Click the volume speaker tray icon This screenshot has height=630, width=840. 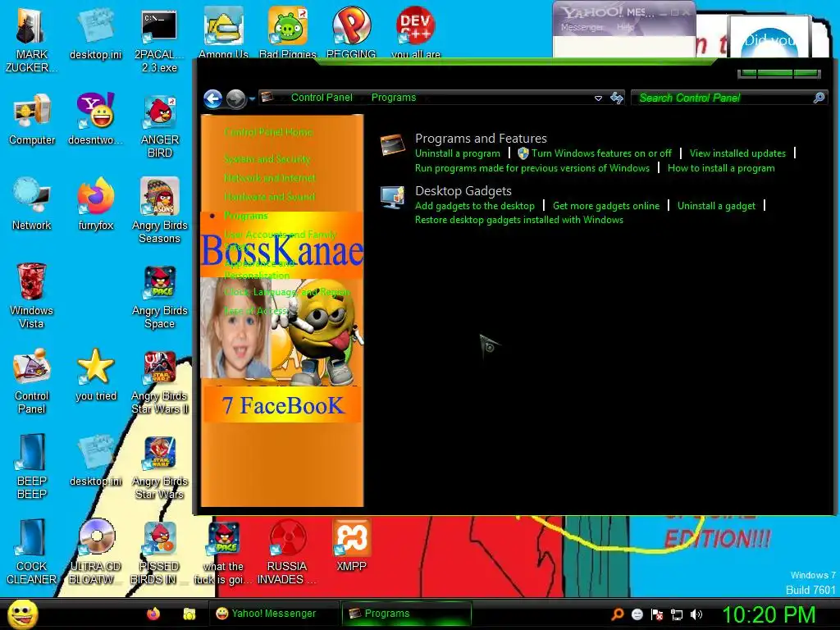(x=696, y=614)
